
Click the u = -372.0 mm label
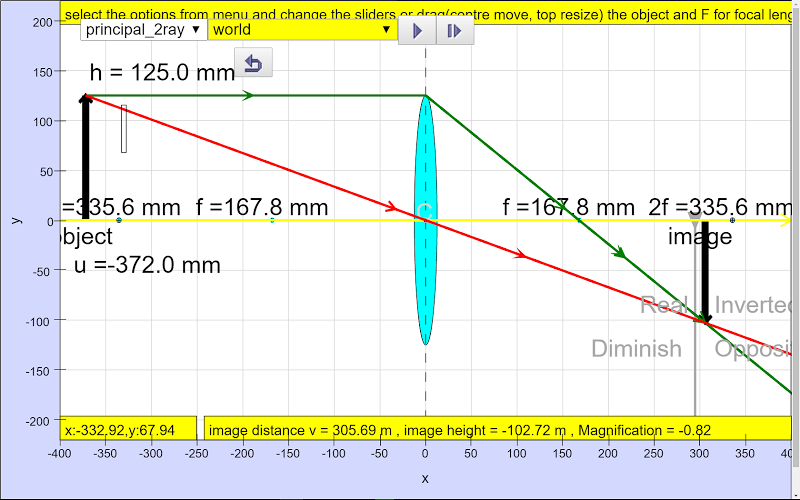click(x=146, y=266)
